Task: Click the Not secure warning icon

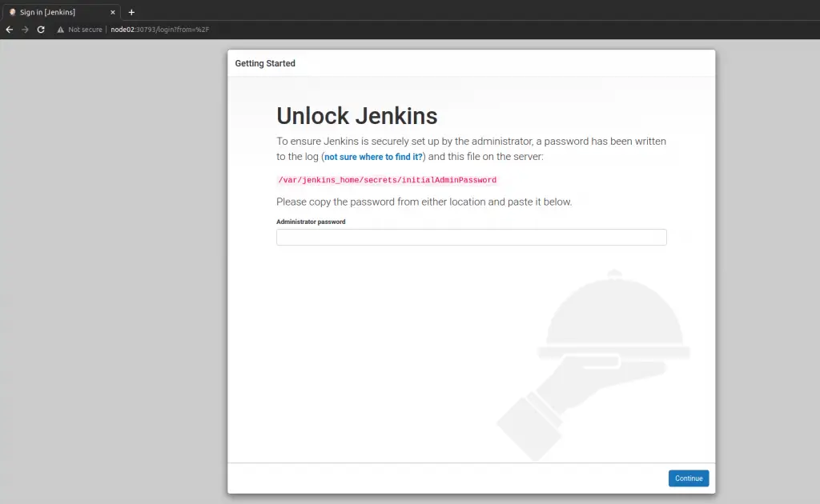Action: pyautogui.click(x=61, y=30)
